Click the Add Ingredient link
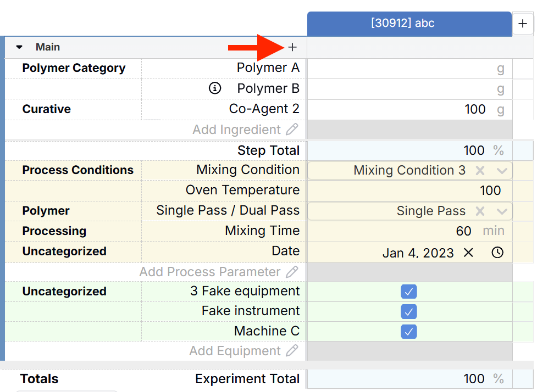Image resolution: width=537 pixels, height=392 pixels. pyautogui.click(x=237, y=130)
